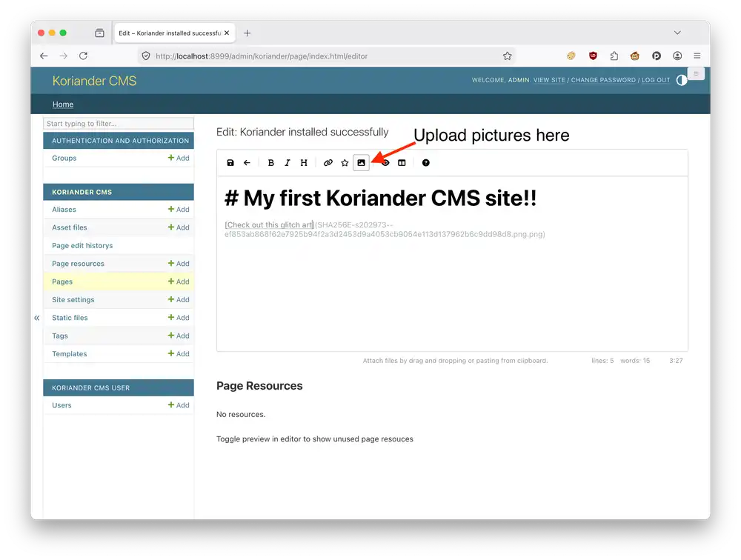This screenshot has height=560, width=741.
Task: Toggle the preview eye icon in editor toolbar
Action: [385, 162]
